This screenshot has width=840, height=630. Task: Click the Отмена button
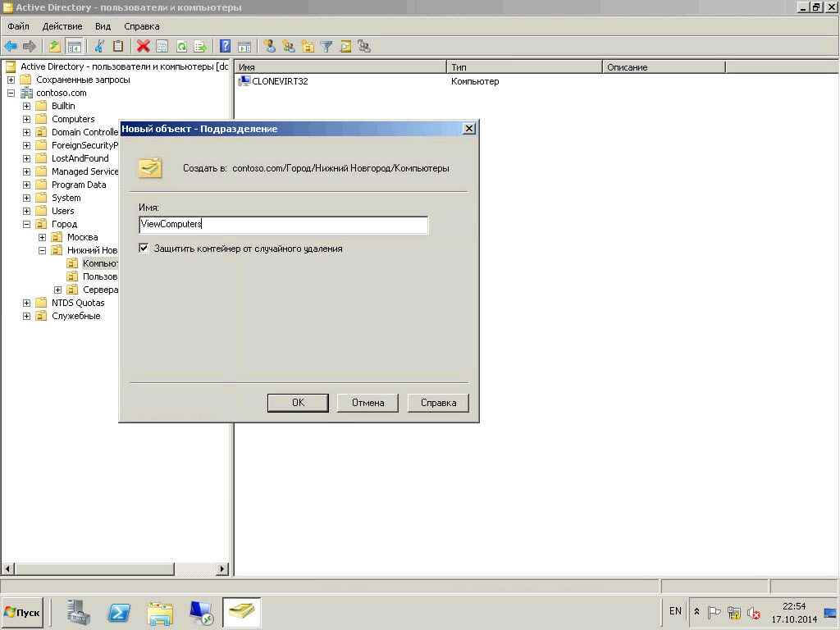[367, 403]
